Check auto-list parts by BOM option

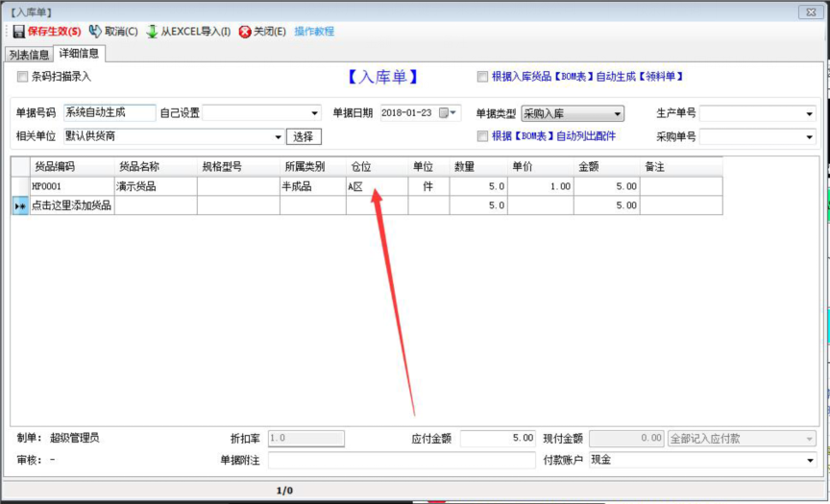click(483, 136)
